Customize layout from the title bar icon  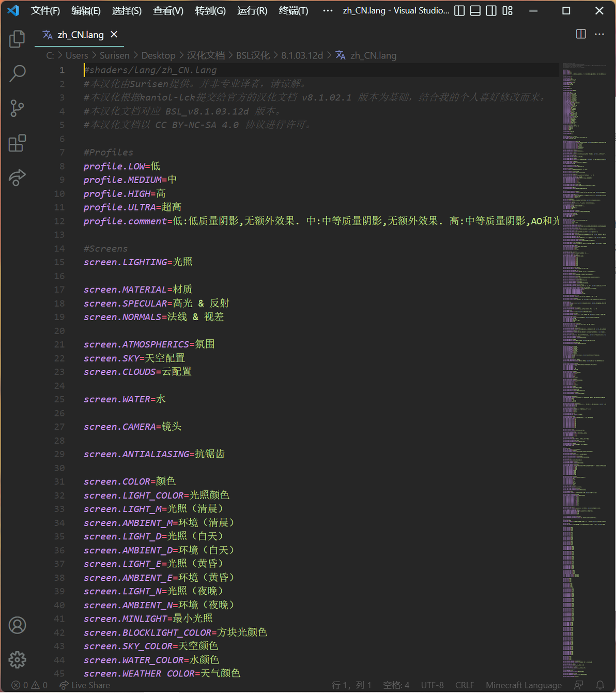507,11
